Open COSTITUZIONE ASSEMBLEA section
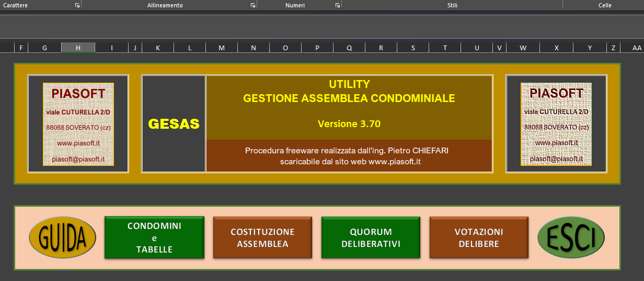Image resolution: width=644 pixels, height=281 pixels. tap(262, 238)
